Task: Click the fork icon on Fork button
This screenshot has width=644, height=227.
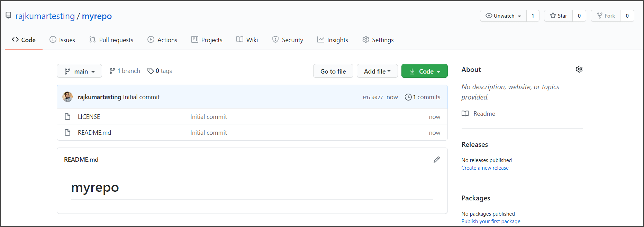Action: (600, 16)
